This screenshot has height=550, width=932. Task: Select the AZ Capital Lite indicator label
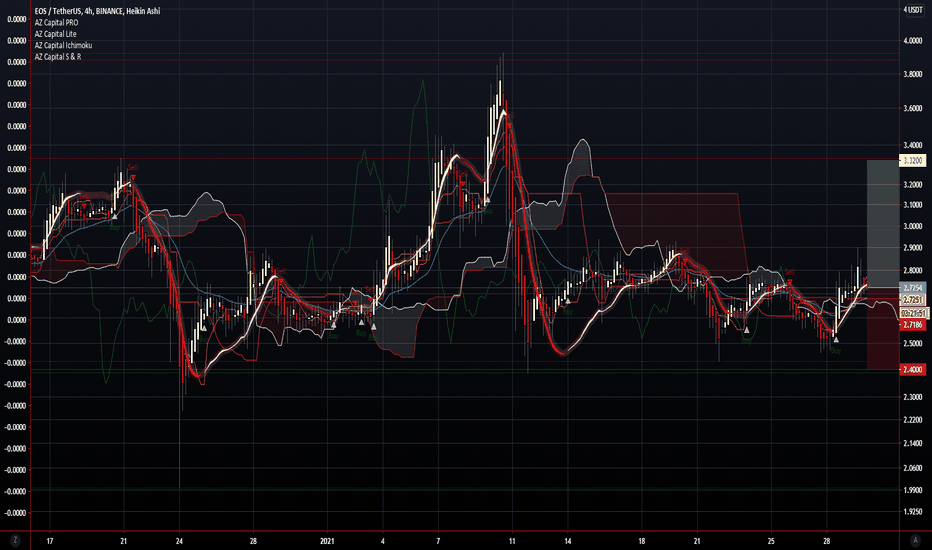click(x=55, y=34)
